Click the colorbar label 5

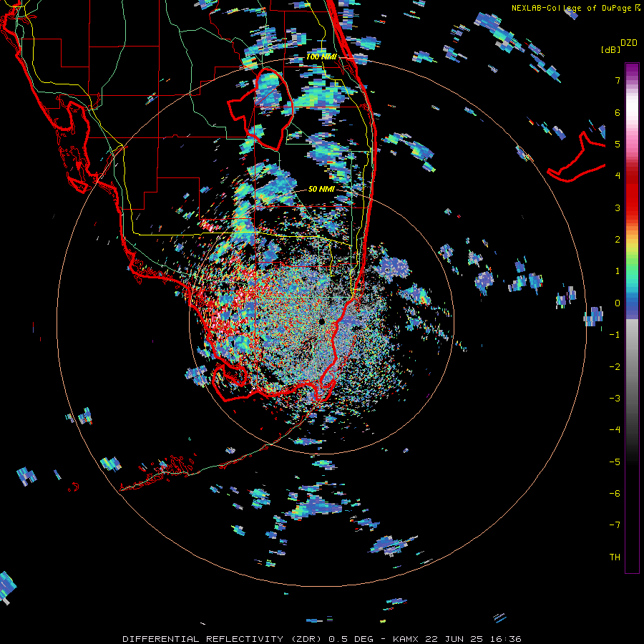point(618,144)
